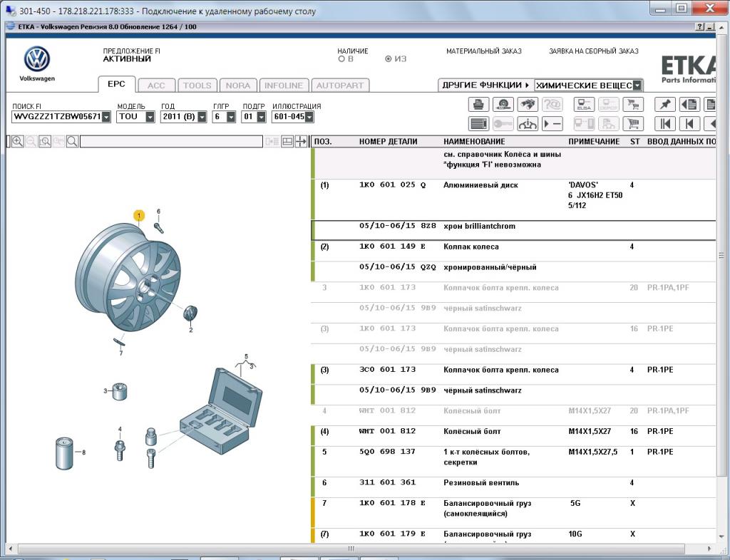Select part number 1K0 601 025 Q

tap(392, 185)
